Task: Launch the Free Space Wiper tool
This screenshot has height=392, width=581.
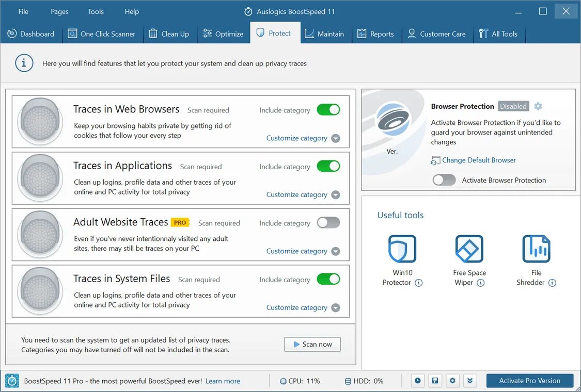Action: (469, 249)
